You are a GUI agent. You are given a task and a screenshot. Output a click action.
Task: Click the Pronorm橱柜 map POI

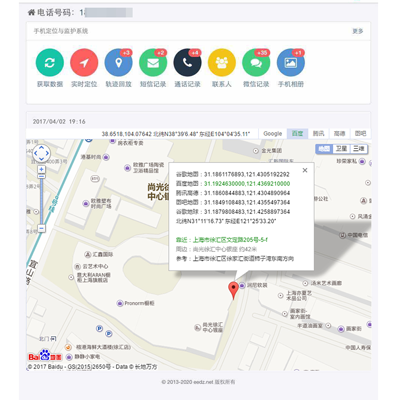tap(136, 303)
